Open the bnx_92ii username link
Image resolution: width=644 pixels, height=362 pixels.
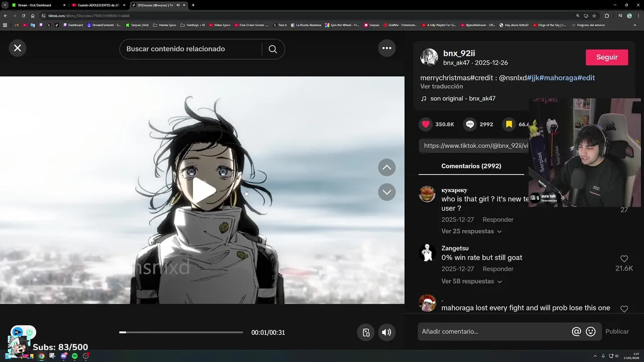coord(459,53)
